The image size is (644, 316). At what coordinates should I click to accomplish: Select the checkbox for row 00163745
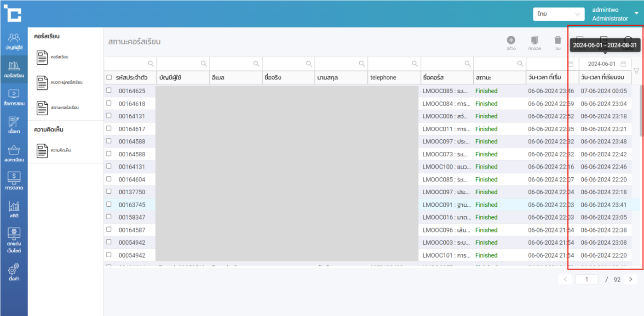109,204
